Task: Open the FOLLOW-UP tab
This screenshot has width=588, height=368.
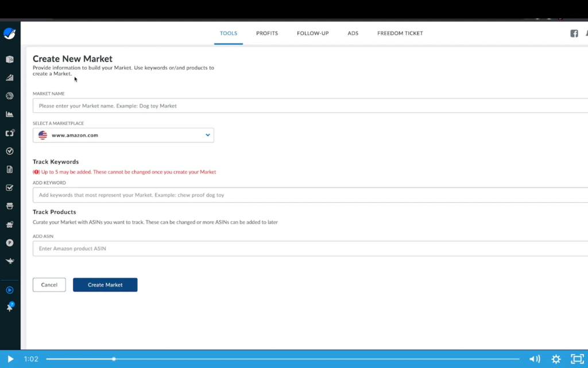Action: click(x=312, y=33)
